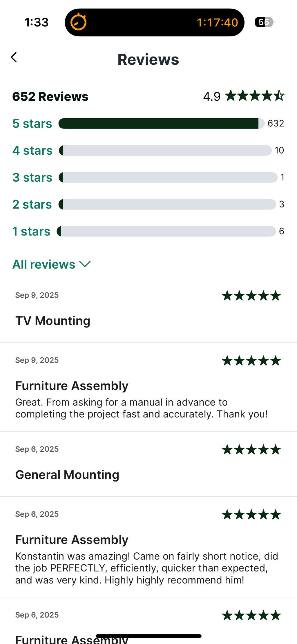
Task: Tap five-star rating on TV Mounting review
Action: (251, 296)
